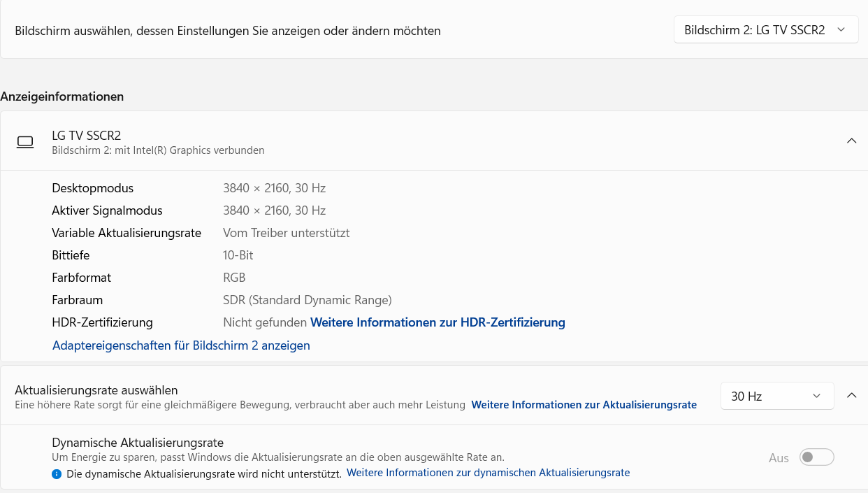
Task: Click the LG TV SSCR2 card title
Action: [x=87, y=136]
